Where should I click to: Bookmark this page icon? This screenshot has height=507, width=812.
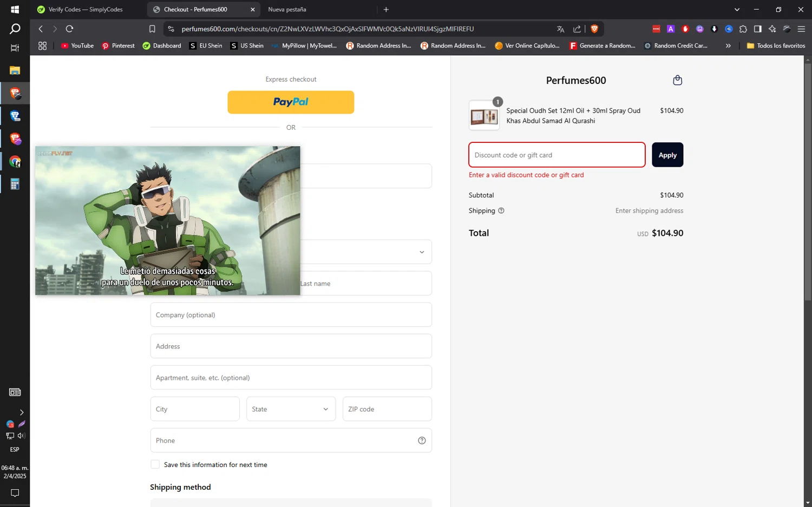click(x=152, y=29)
